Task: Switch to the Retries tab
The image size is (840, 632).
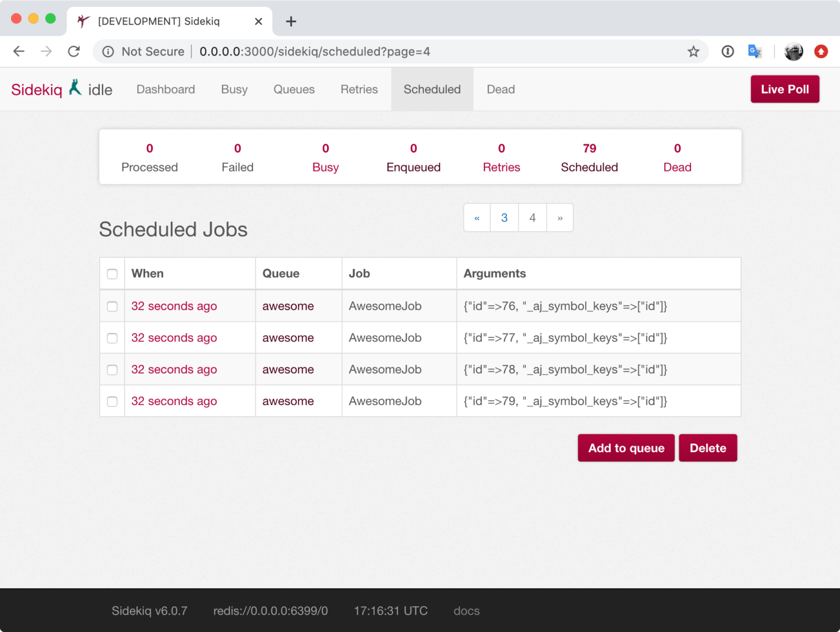Action: pyautogui.click(x=359, y=90)
